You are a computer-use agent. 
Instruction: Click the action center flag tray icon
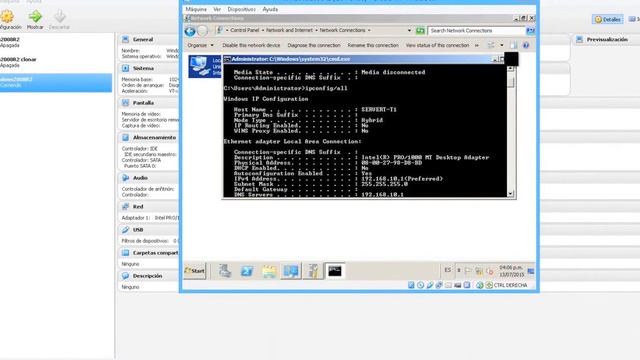[468, 271]
